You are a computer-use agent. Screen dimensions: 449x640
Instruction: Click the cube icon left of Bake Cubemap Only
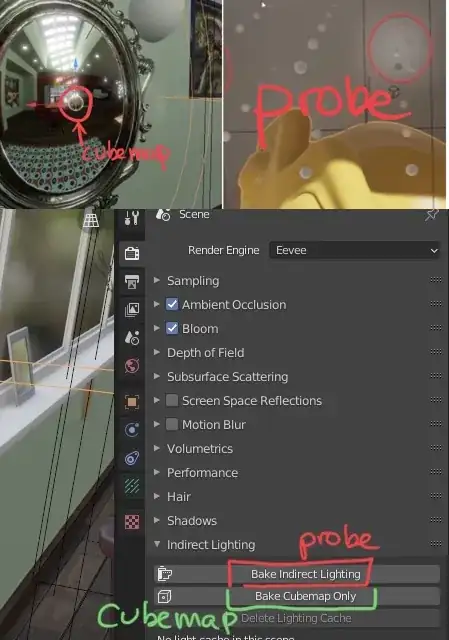164,596
